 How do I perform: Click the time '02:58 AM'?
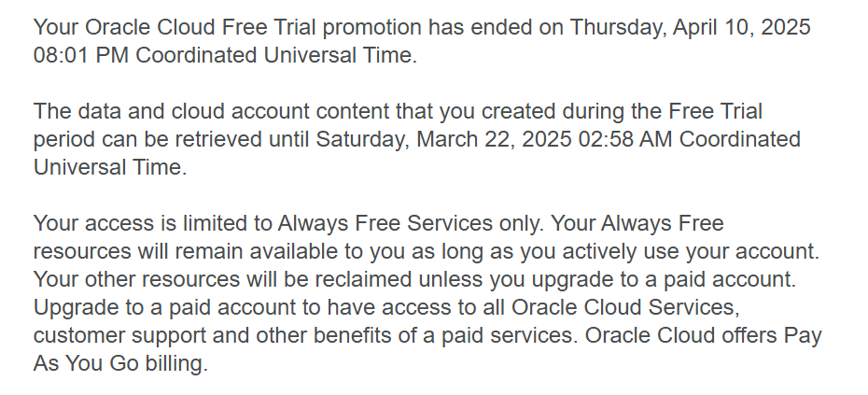point(625,139)
